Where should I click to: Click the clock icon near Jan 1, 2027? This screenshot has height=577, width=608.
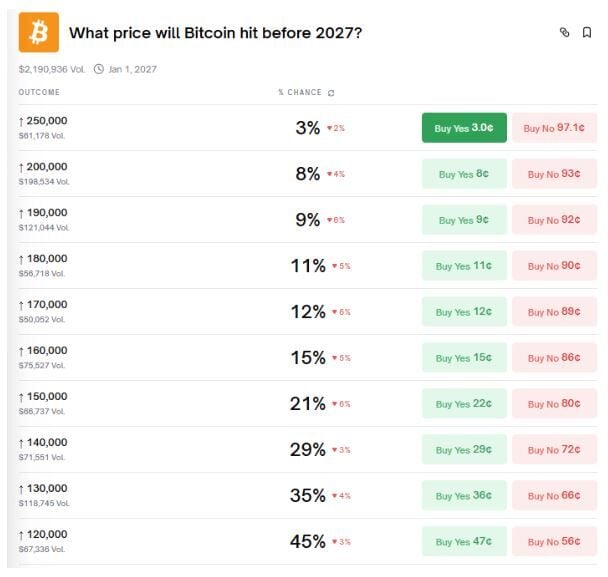[x=99, y=69]
